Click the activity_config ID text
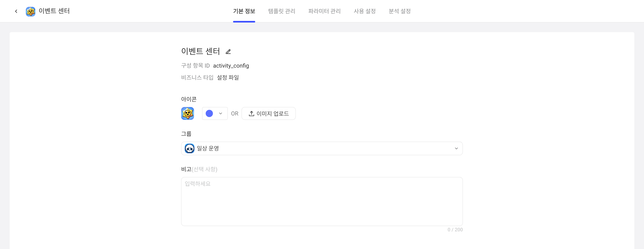Image resolution: width=644 pixels, height=249 pixels. point(231,66)
